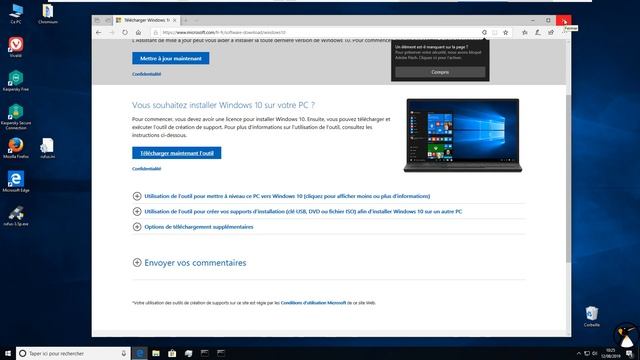The height and width of the screenshot is (360, 640).
Task: Go back in the Edge browser
Action: pos(98,32)
